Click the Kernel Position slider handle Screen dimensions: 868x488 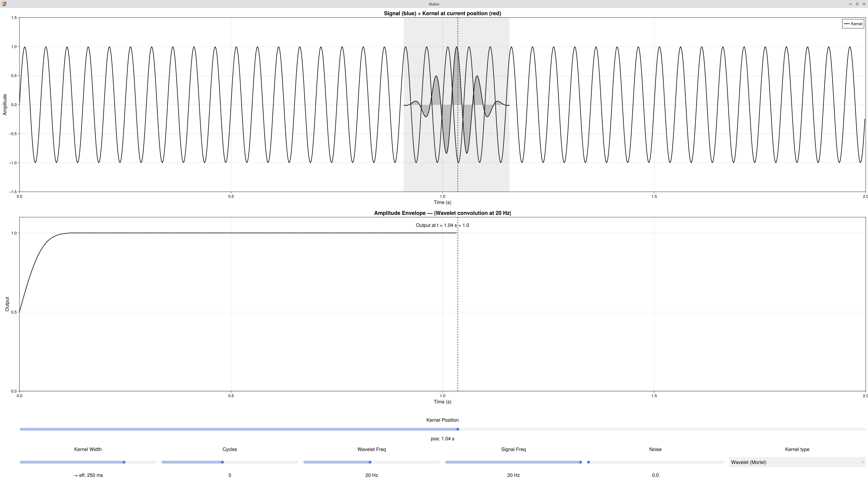(x=458, y=429)
